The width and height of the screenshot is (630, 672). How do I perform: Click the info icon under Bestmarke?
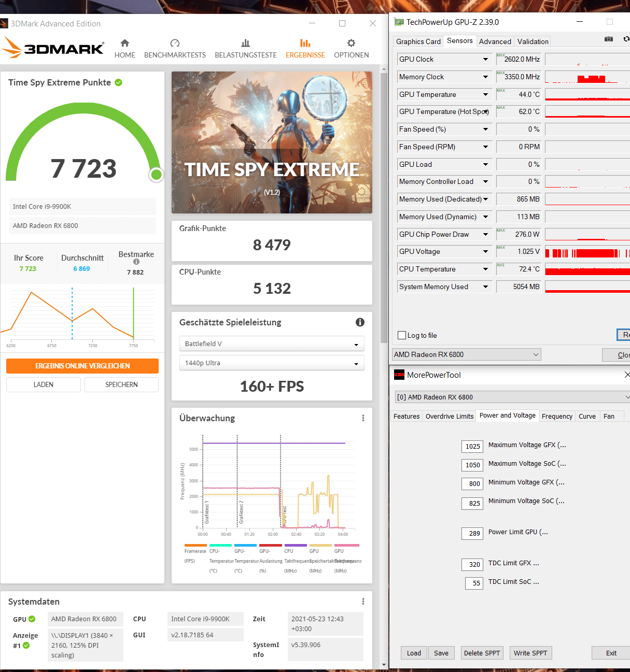136,262
